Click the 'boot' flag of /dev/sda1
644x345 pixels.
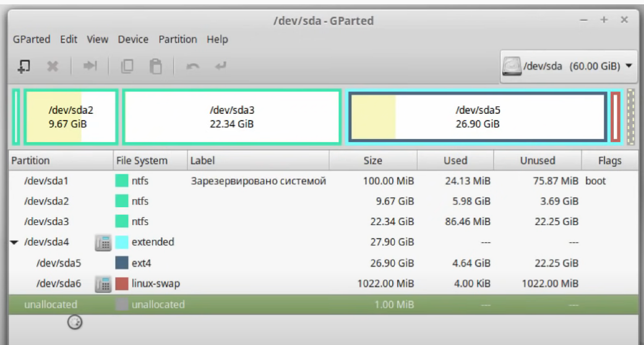[596, 181]
